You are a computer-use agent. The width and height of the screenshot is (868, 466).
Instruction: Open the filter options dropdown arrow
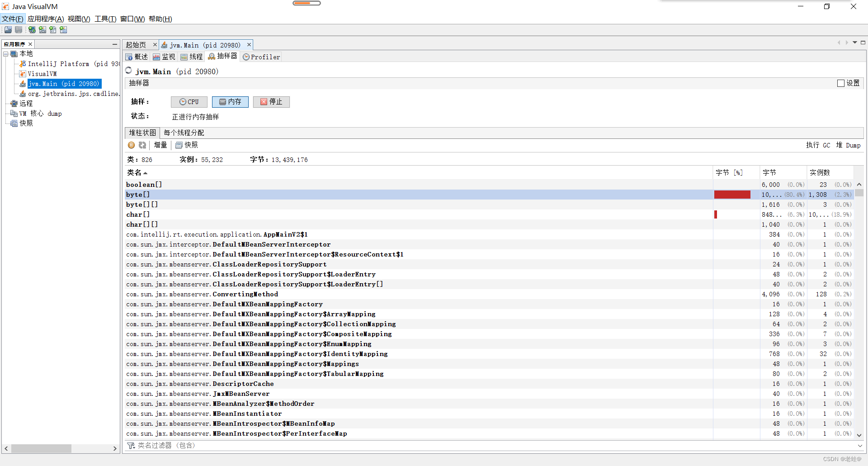(859, 446)
